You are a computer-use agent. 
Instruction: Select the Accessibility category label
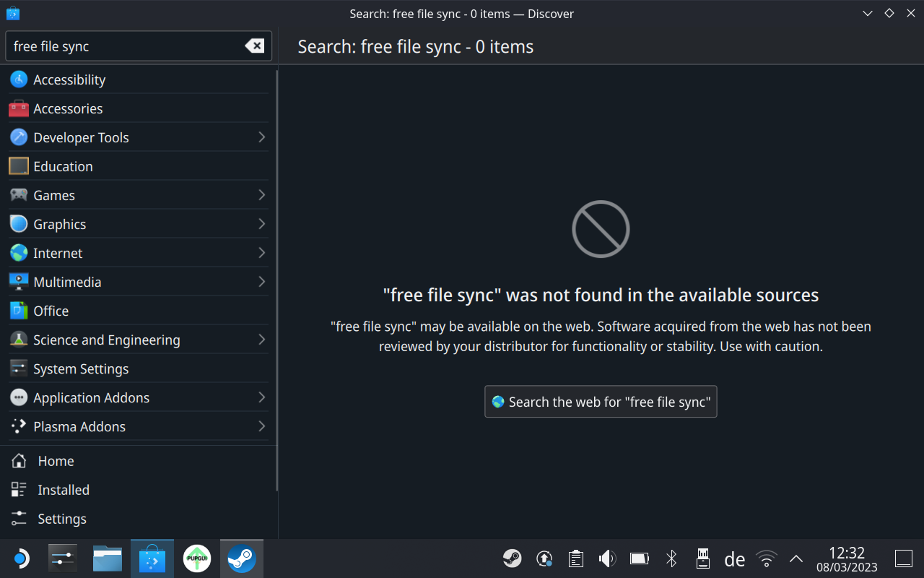pyautogui.click(x=69, y=79)
